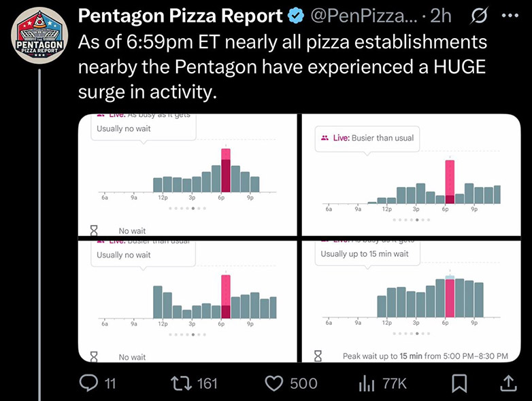Like the post with heart icon
The image size is (532, 401).
coord(273,383)
